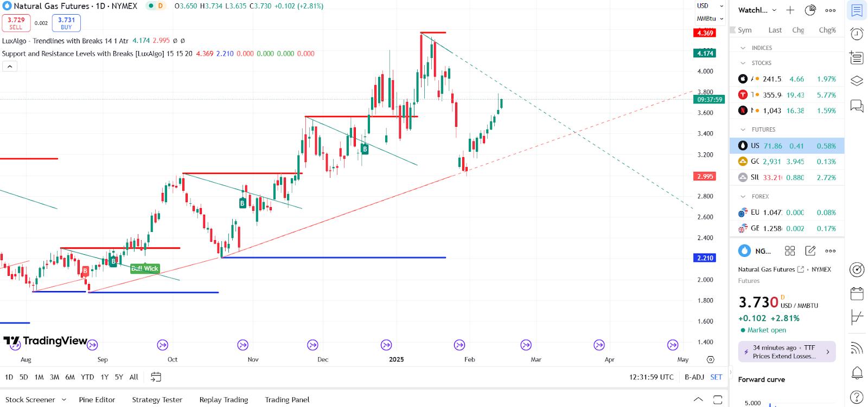Sort watchlist by Chg% column header
Image resolution: width=868 pixels, height=407 pixels.
[827, 30]
